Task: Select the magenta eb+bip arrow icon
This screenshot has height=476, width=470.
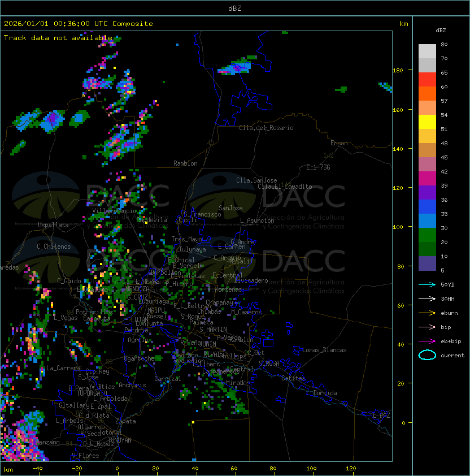Action: point(427,341)
